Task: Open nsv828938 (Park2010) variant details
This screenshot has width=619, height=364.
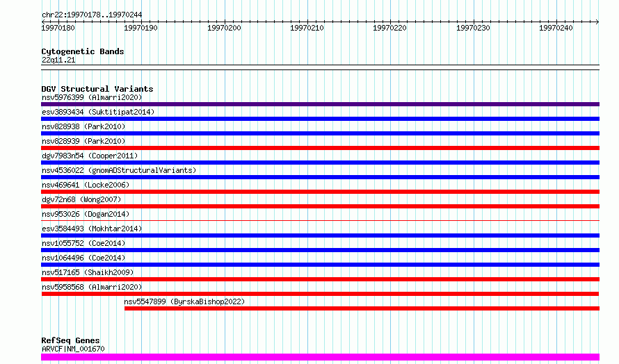Action: pos(83,126)
